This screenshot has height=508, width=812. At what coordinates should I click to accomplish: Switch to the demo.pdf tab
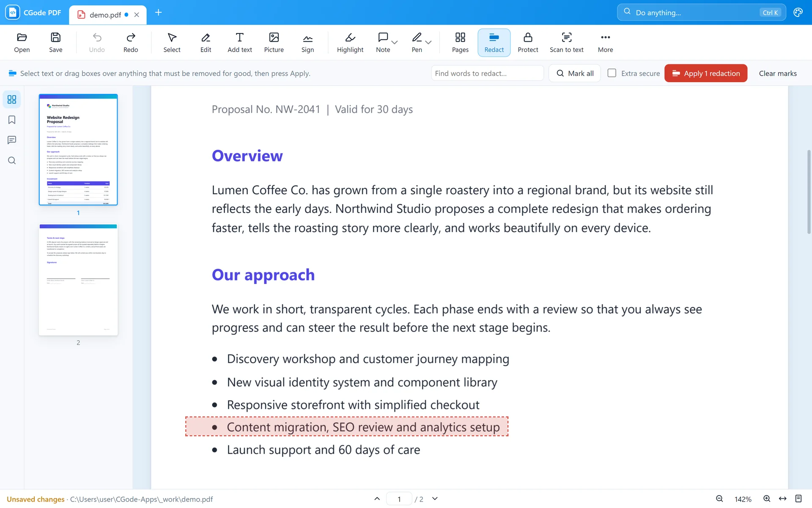coord(105,15)
